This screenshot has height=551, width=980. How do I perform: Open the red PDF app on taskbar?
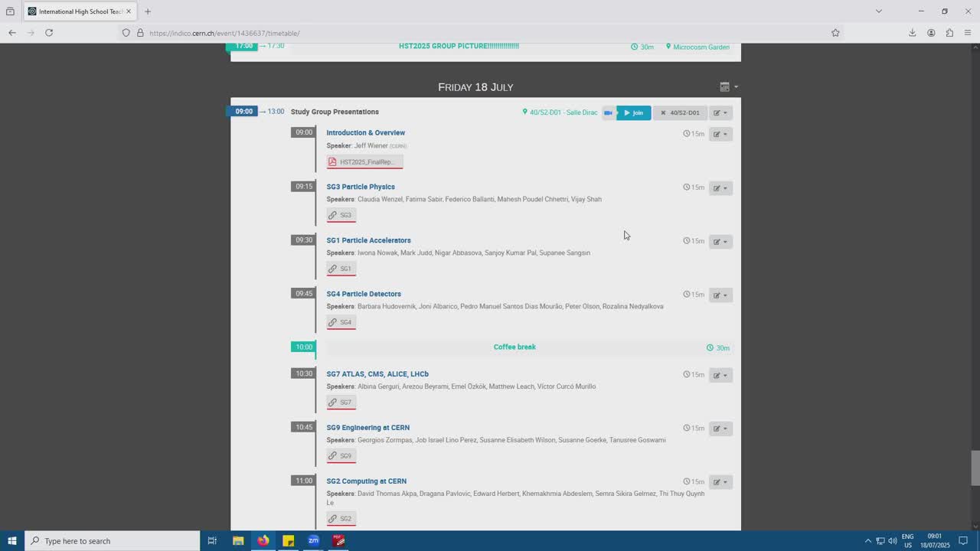point(338,541)
